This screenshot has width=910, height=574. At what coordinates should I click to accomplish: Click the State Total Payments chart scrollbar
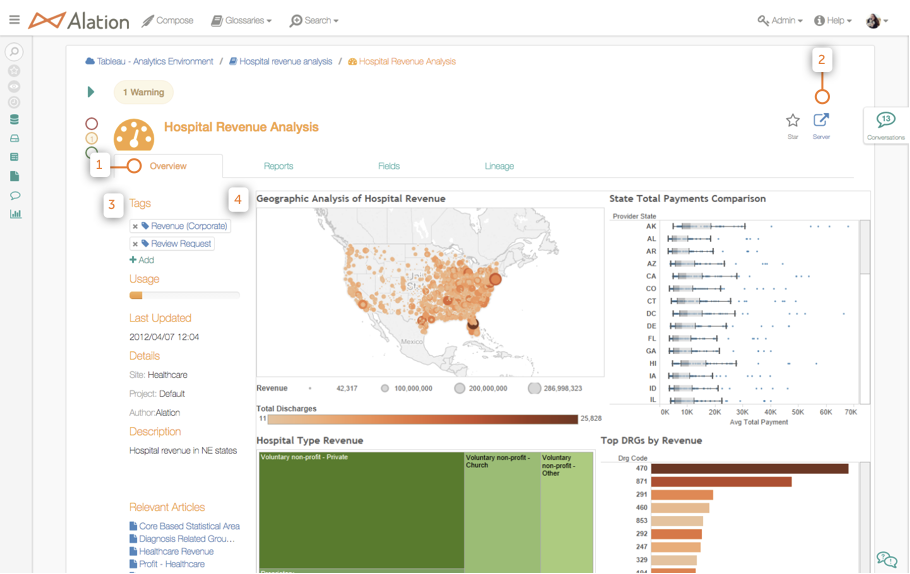pos(865,312)
